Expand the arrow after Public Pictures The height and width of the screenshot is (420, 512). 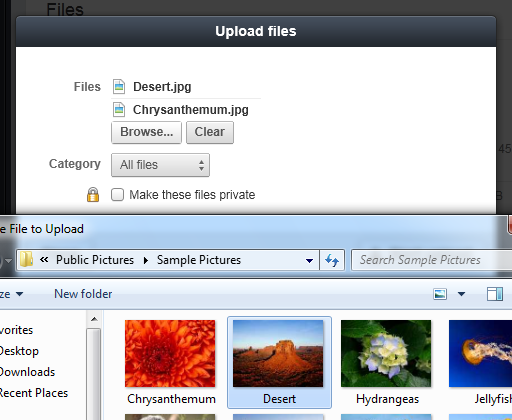146,260
